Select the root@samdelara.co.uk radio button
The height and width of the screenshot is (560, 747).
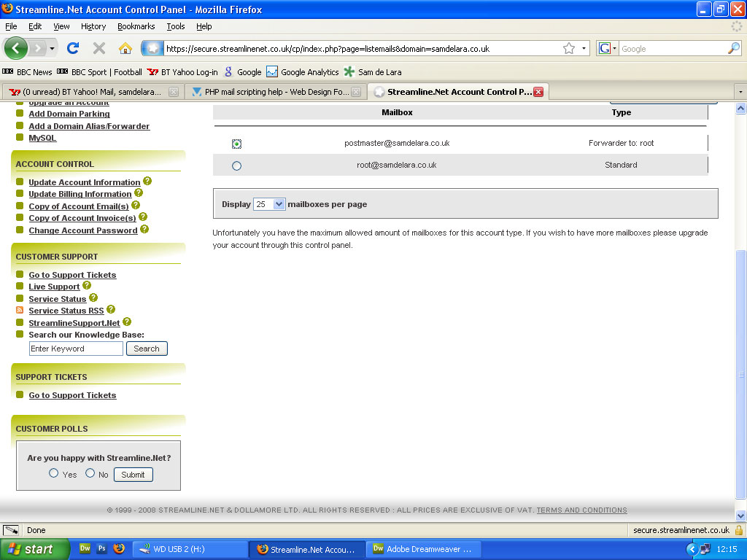(x=236, y=166)
